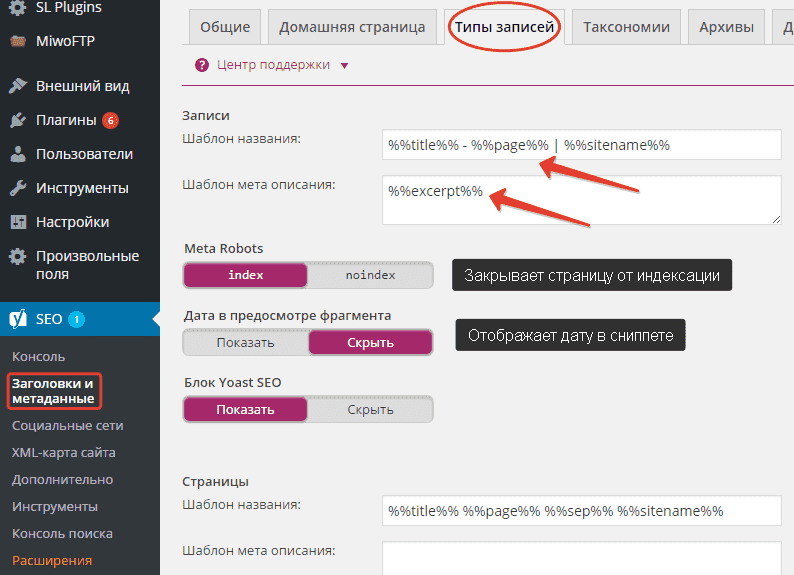Click the help question mark icon

(x=202, y=65)
